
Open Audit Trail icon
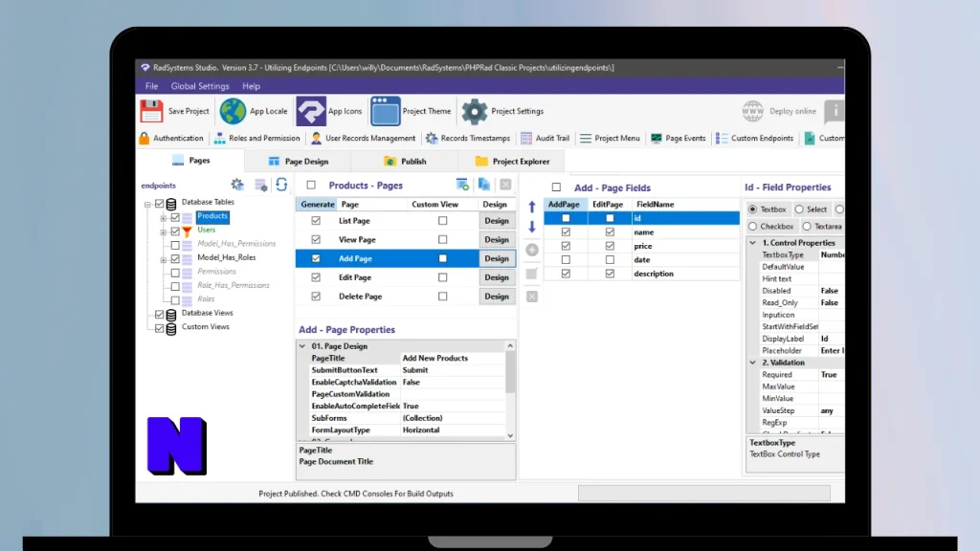point(526,138)
